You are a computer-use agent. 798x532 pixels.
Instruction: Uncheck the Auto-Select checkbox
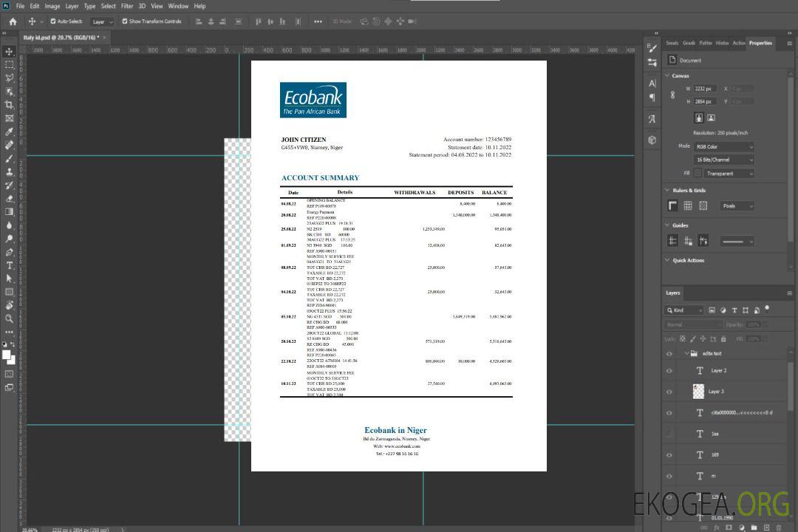pos(52,21)
